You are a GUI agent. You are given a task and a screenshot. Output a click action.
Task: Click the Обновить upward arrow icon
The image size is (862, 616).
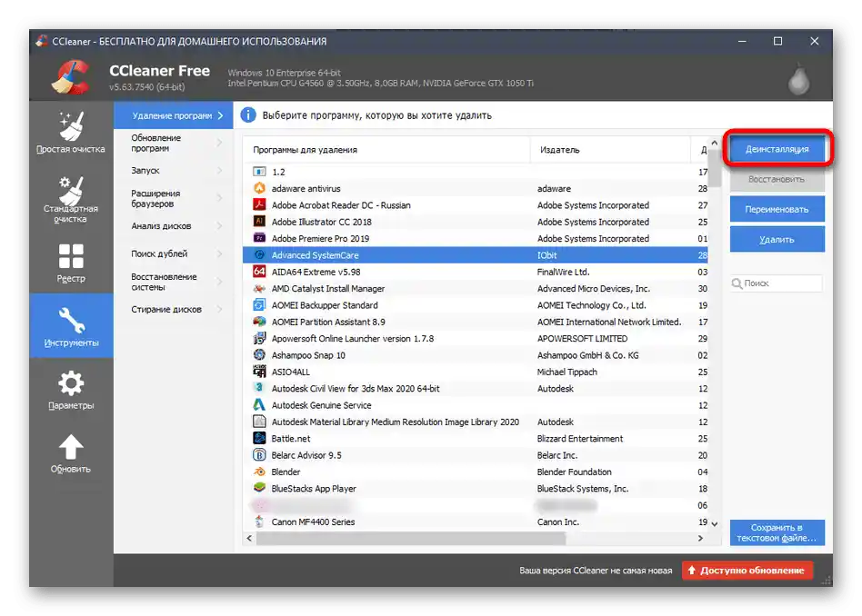tap(71, 447)
